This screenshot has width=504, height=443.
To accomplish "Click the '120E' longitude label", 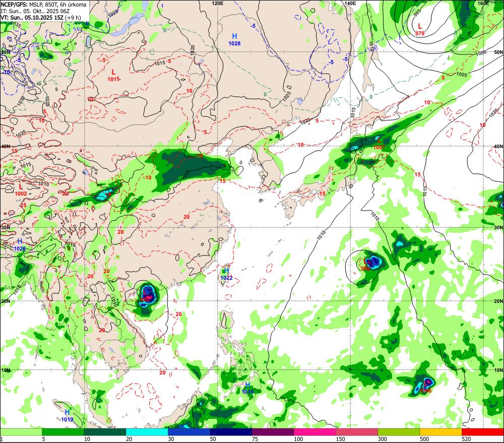I will [218, 3].
